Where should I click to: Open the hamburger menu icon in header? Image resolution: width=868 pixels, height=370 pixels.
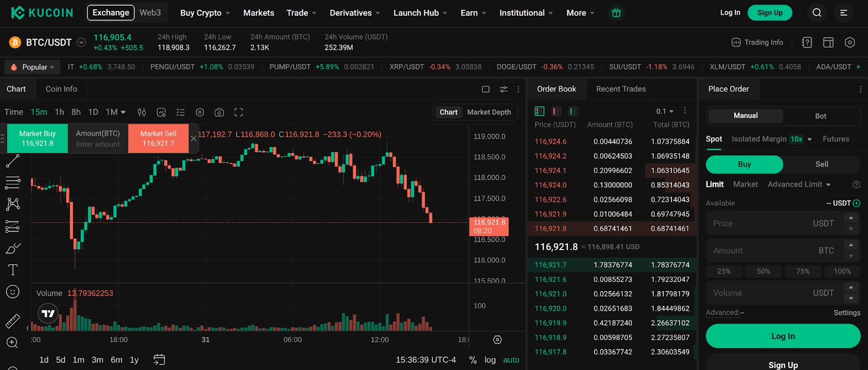pos(844,12)
